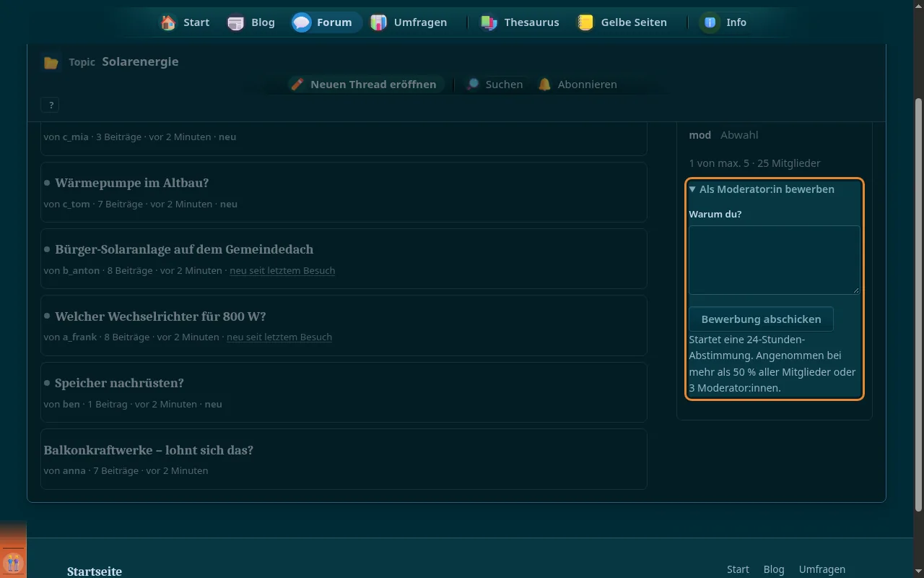Click author name 'c_tom'
Screen dimensions: 924x578
pos(77,204)
